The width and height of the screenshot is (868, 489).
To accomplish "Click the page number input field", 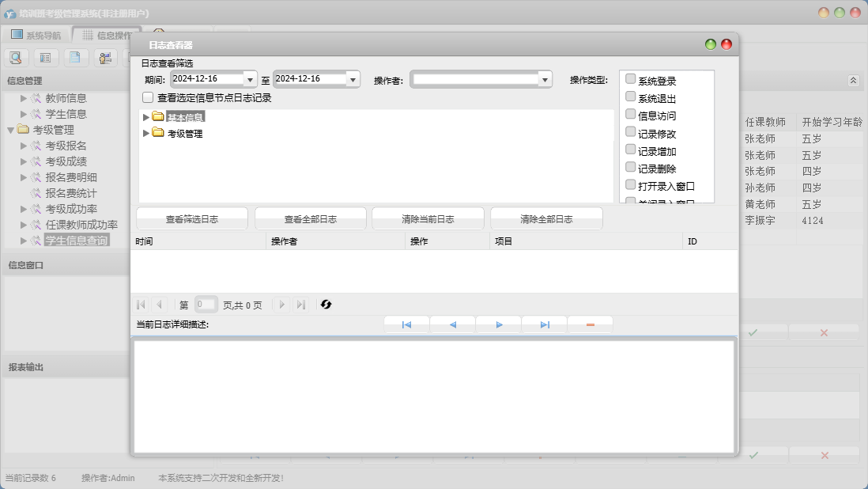I will (x=206, y=304).
